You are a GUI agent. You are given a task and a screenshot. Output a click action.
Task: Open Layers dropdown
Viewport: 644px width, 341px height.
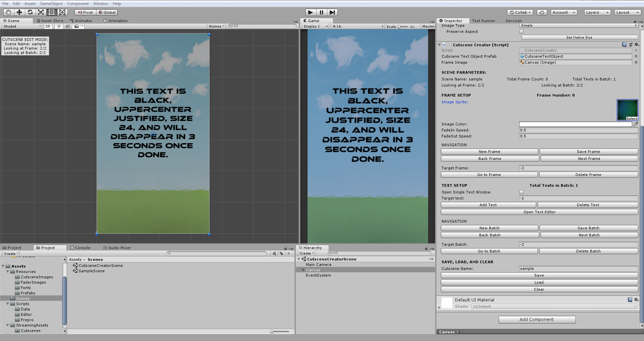click(597, 12)
